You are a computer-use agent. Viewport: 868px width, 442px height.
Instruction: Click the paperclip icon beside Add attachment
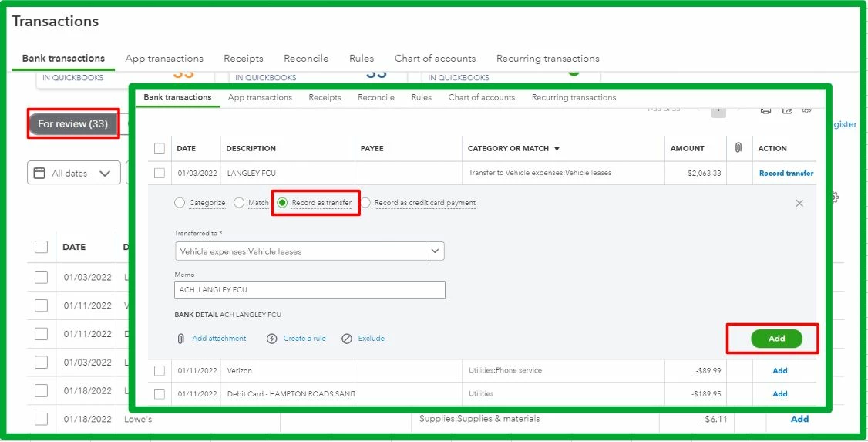pos(180,339)
